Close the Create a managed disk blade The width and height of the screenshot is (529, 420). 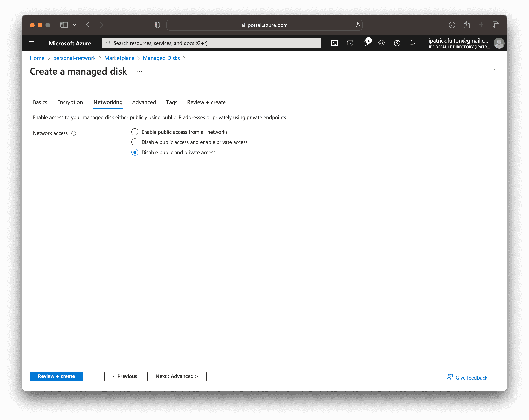(493, 71)
